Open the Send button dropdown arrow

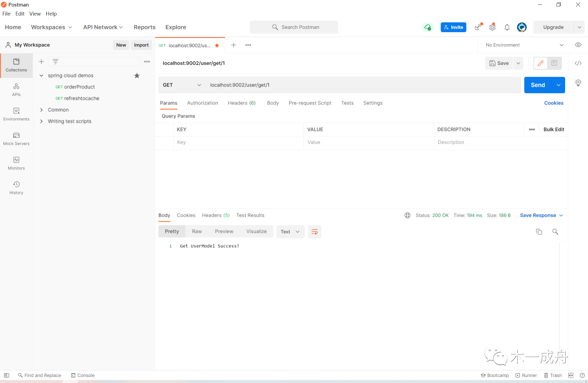[x=559, y=85]
